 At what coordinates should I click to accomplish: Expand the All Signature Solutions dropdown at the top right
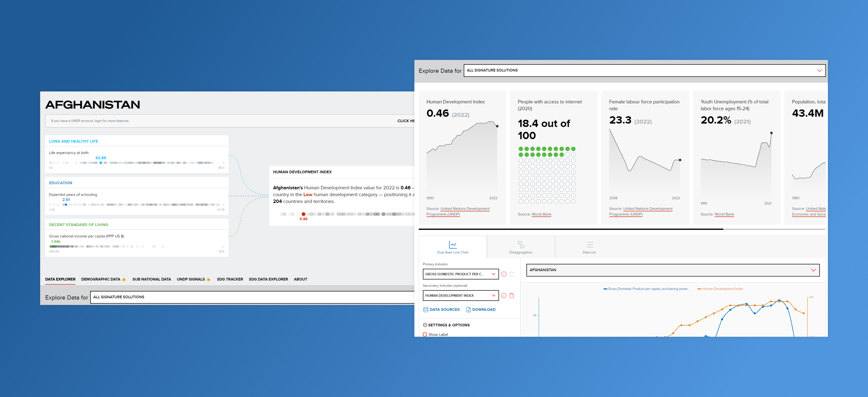[x=644, y=70]
